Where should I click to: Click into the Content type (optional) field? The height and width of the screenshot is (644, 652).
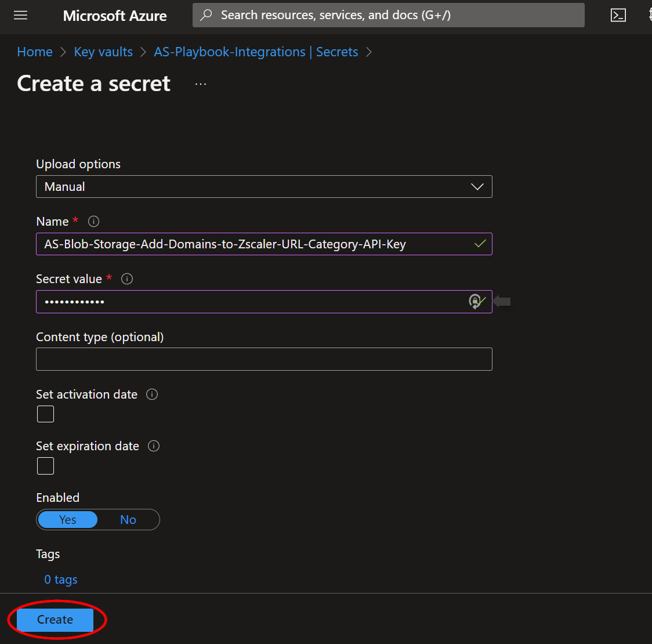[x=264, y=359]
